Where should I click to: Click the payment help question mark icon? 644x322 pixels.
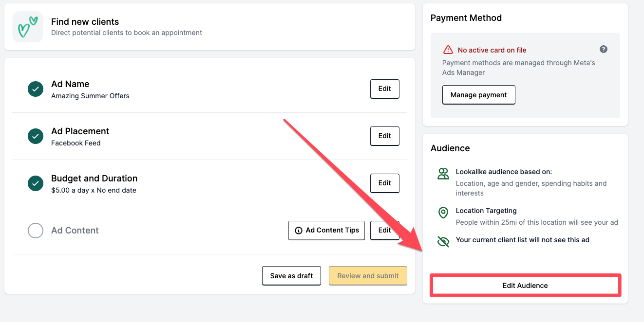click(604, 49)
